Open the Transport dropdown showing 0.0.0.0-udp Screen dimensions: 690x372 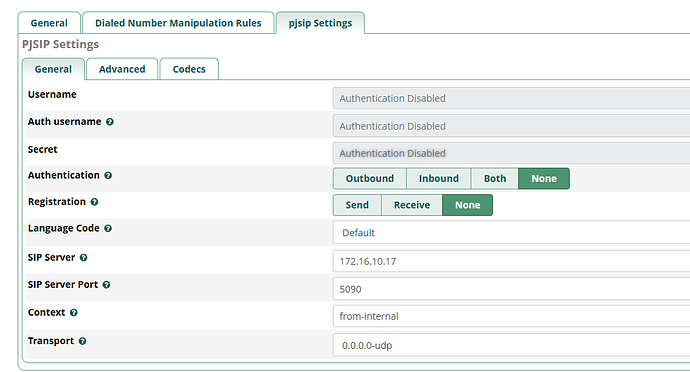[511, 345]
